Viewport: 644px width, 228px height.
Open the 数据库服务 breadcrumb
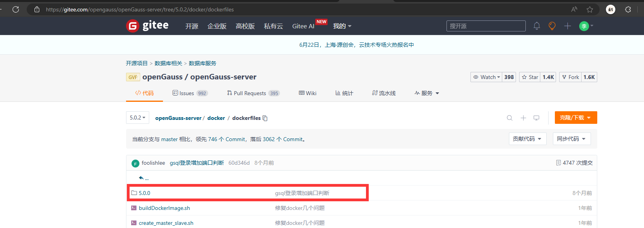click(203, 63)
